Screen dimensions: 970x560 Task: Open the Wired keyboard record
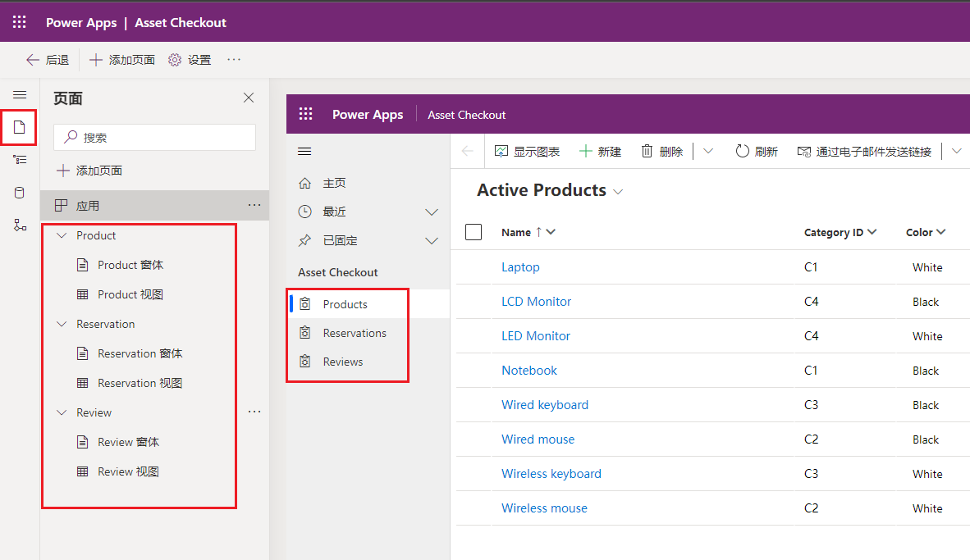point(545,405)
